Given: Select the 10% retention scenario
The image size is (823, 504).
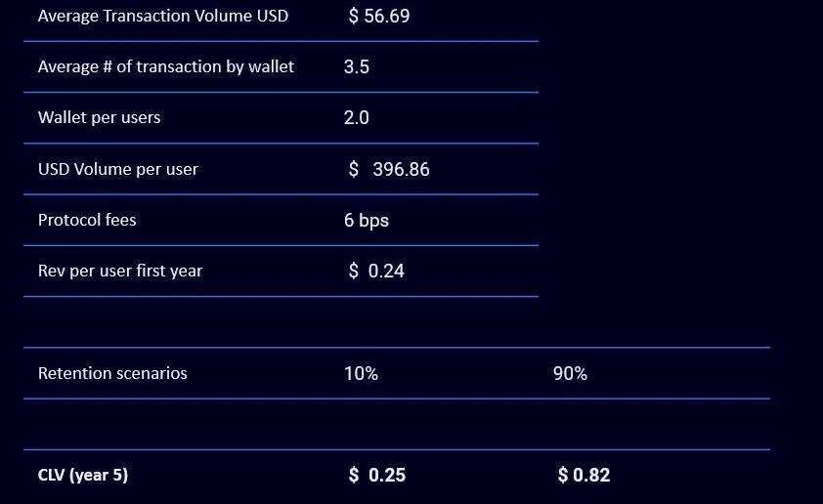Looking at the screenshot, I should (x=361, y=373).
